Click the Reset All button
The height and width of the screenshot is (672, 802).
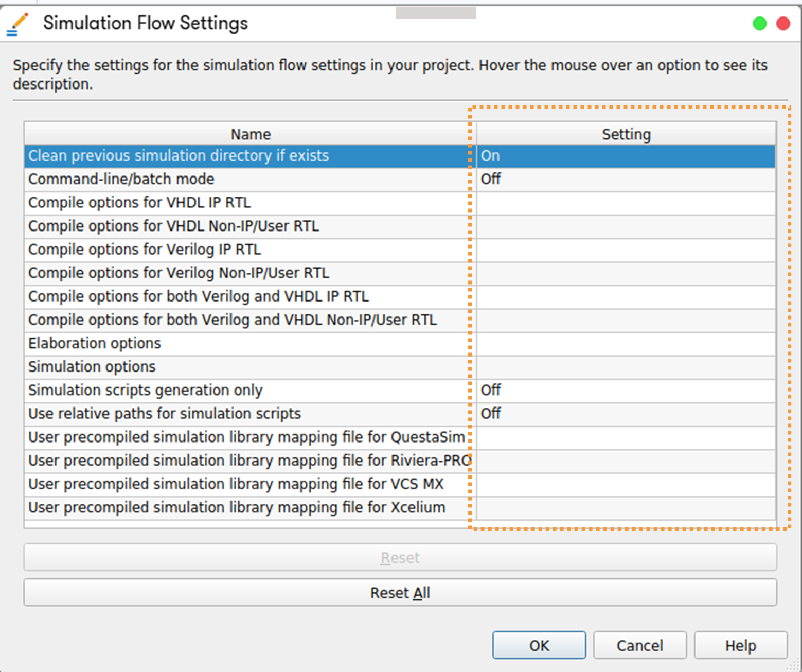tap(400, 593)
